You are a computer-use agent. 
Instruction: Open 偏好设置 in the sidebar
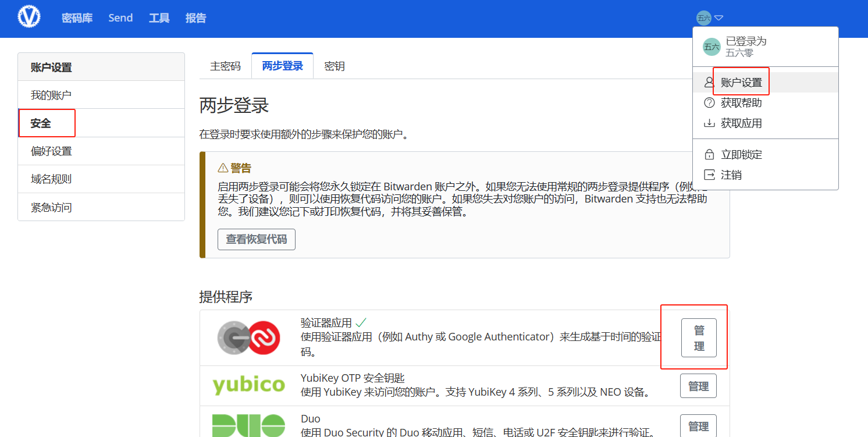click(x=101, y=151)
